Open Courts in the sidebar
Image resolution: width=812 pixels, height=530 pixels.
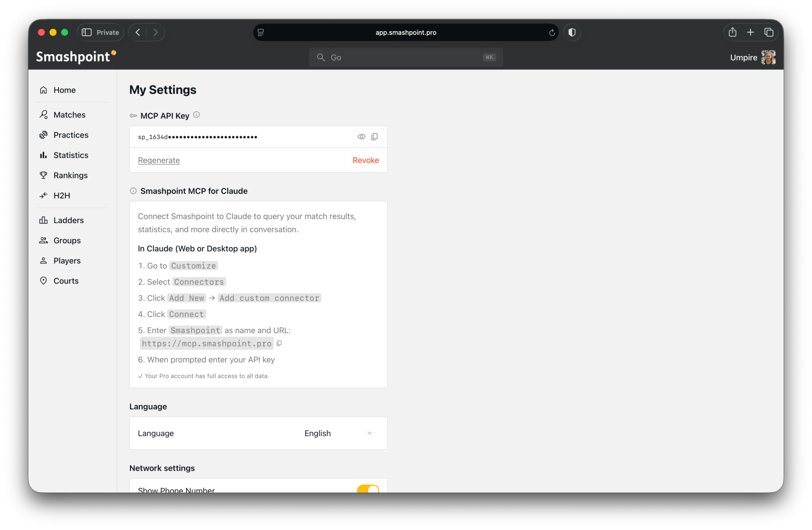coord(59,281)
